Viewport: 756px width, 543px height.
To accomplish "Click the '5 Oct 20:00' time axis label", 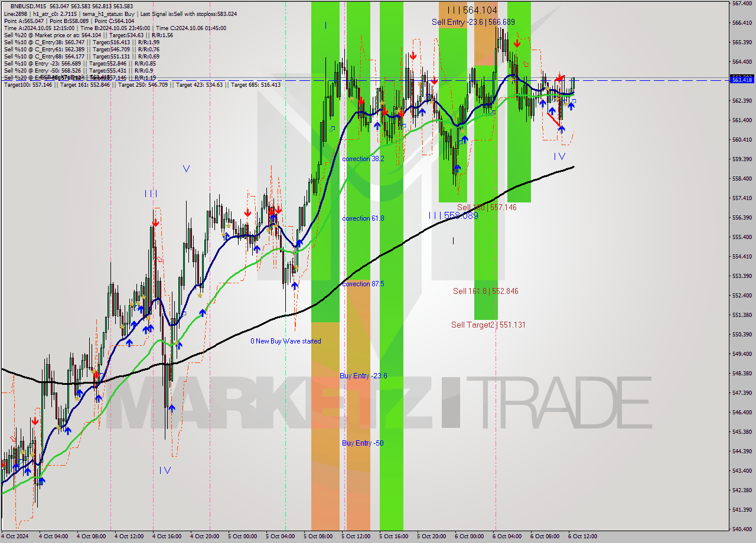I will tap(432, 537).
